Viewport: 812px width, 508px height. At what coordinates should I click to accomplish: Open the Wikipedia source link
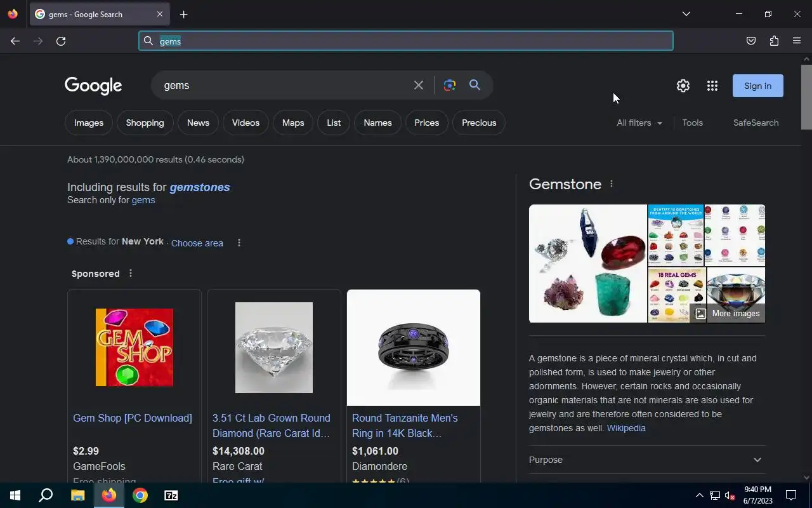tap(626, 428)
